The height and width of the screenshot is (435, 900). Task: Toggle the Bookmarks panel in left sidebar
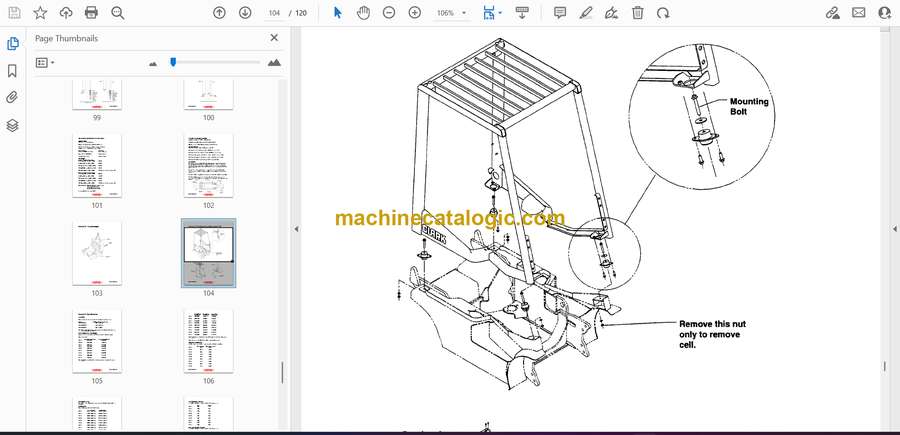tap(12, 71)
